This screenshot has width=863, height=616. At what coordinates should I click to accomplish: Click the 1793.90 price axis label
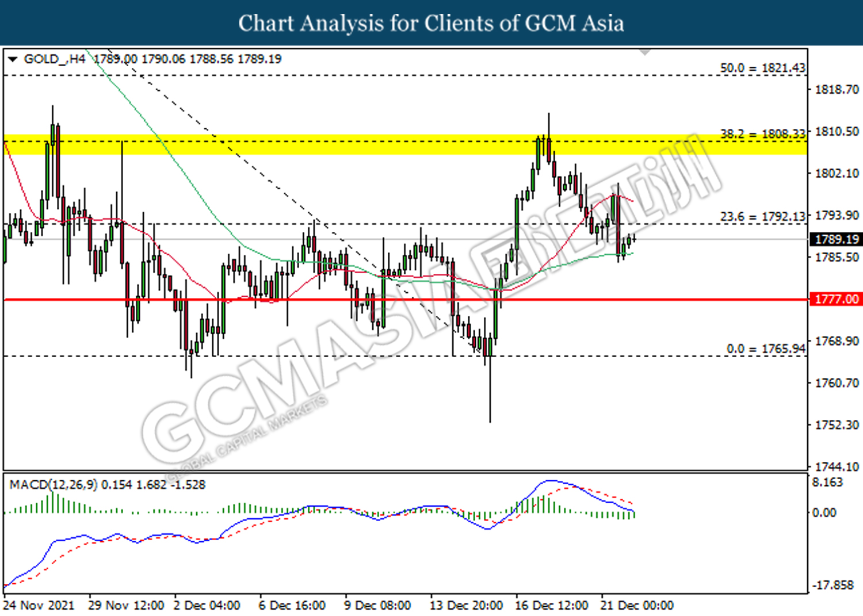tap(837, 215)
